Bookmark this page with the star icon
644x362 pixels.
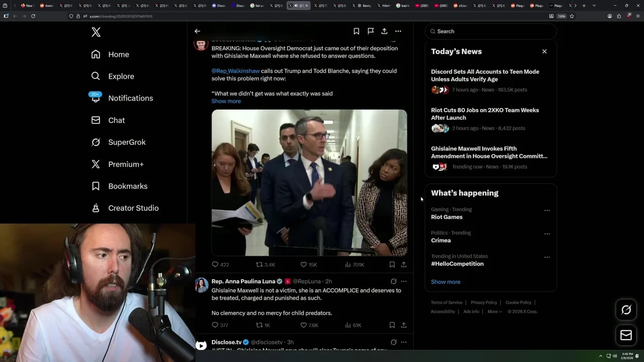(x=572, y=16)
